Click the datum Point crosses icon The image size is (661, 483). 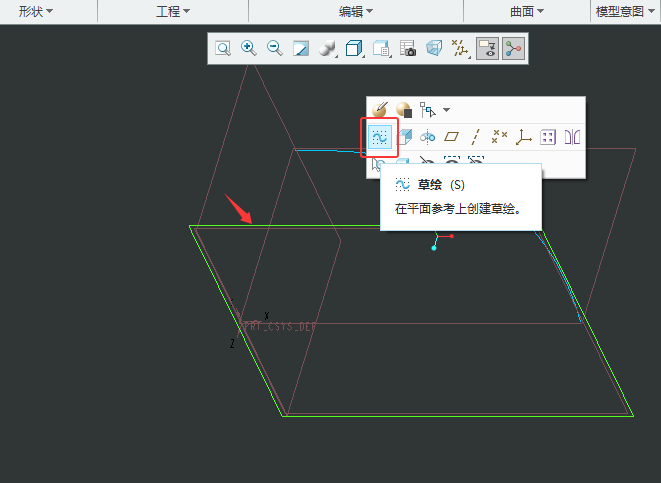[499, 137]
